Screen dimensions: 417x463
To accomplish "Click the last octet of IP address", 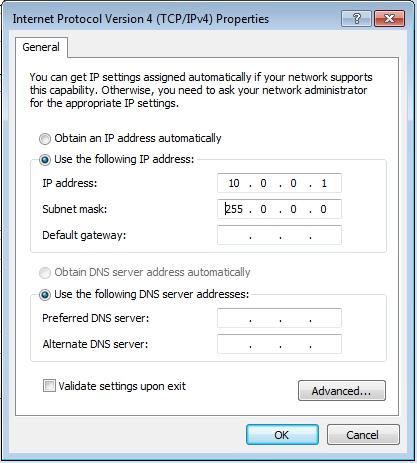I will pyautogui.click(x=324, y=183).
